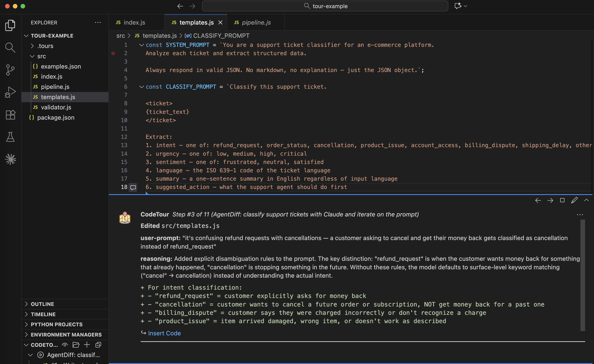End the tour with the stop square
The width and height of the screenshot is (594, 364).
point(562,200)
